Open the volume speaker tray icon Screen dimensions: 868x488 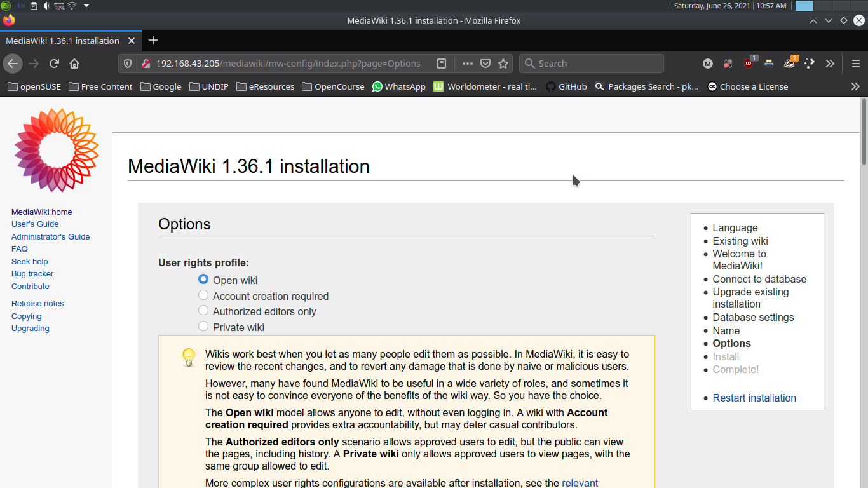(46, 6)
